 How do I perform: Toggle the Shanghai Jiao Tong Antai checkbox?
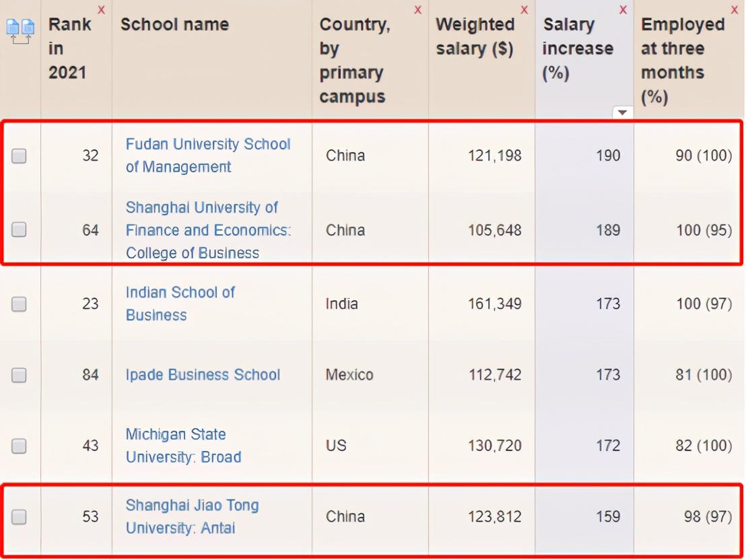click(20, 517)
